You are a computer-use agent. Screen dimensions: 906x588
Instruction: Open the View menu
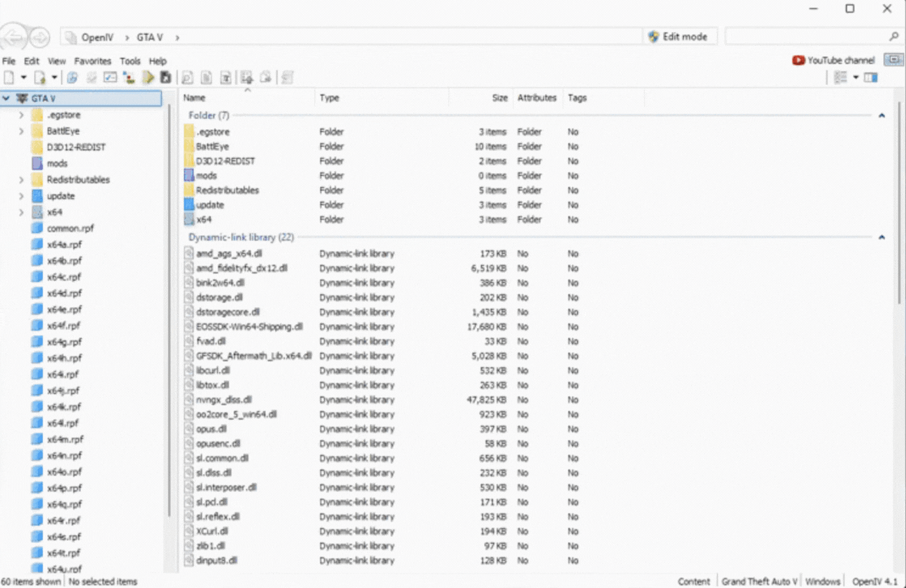[57, 61]
